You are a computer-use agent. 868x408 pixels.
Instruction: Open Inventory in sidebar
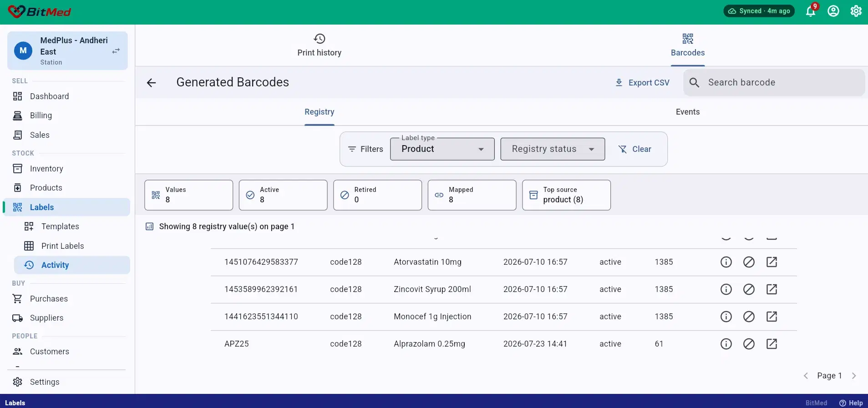[67, 169]
